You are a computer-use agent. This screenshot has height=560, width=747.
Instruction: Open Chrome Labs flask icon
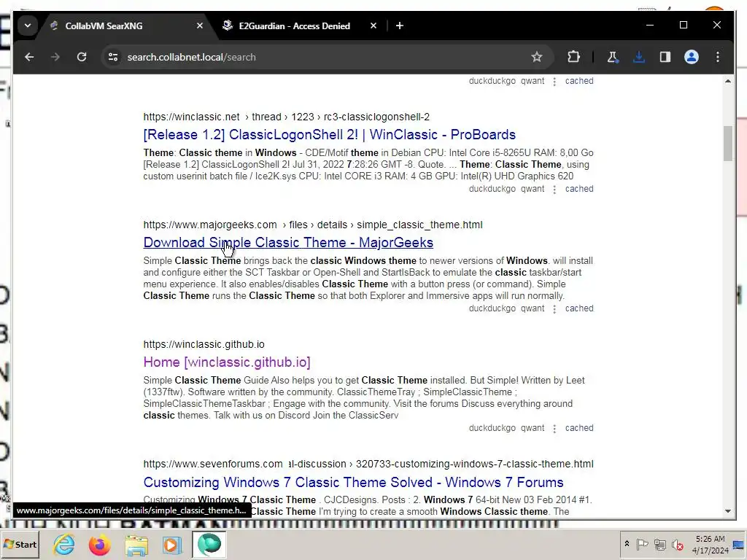coord(613,57)
